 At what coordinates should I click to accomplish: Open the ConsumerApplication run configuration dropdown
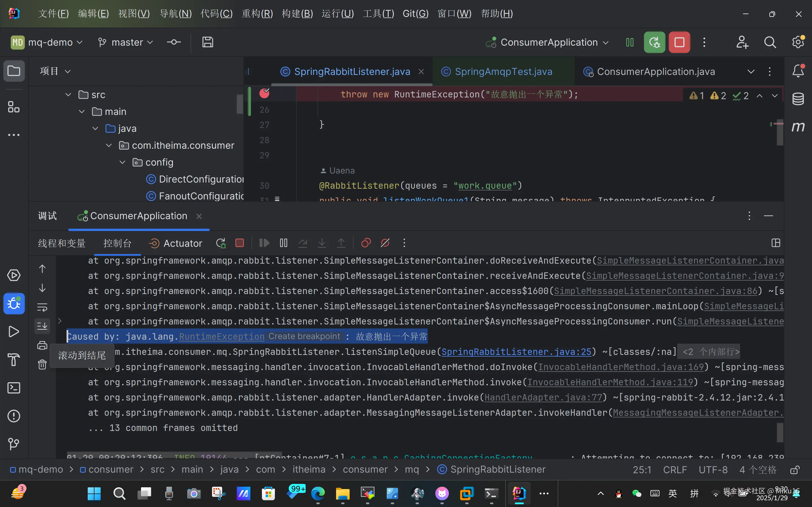(x=548, y=42)
